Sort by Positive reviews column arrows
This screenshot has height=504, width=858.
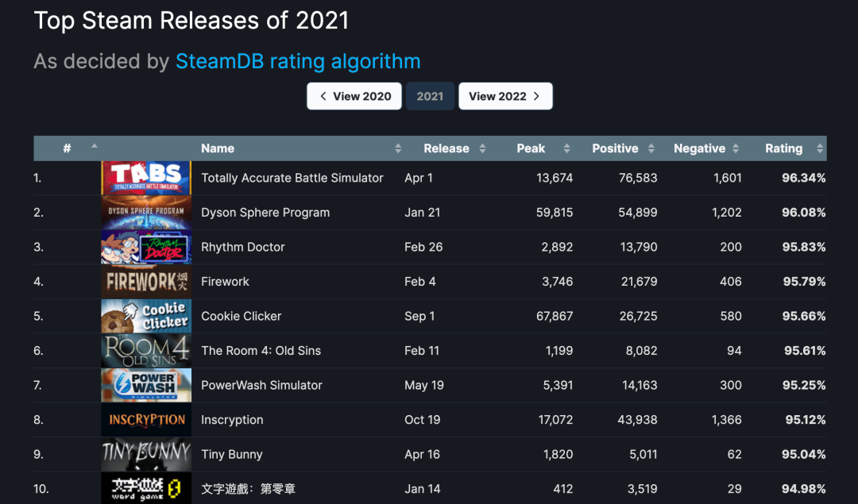click(x=651, y=148)
